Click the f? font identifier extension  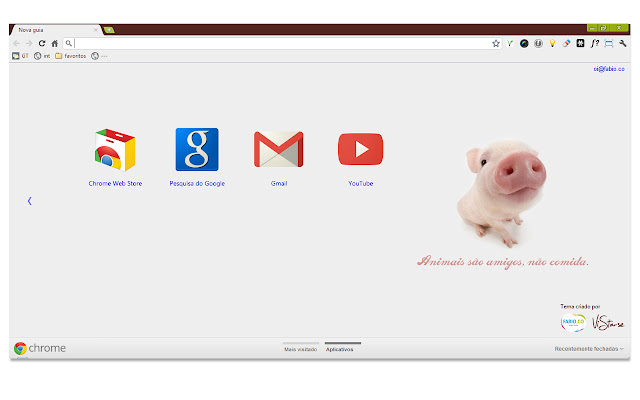595,43
